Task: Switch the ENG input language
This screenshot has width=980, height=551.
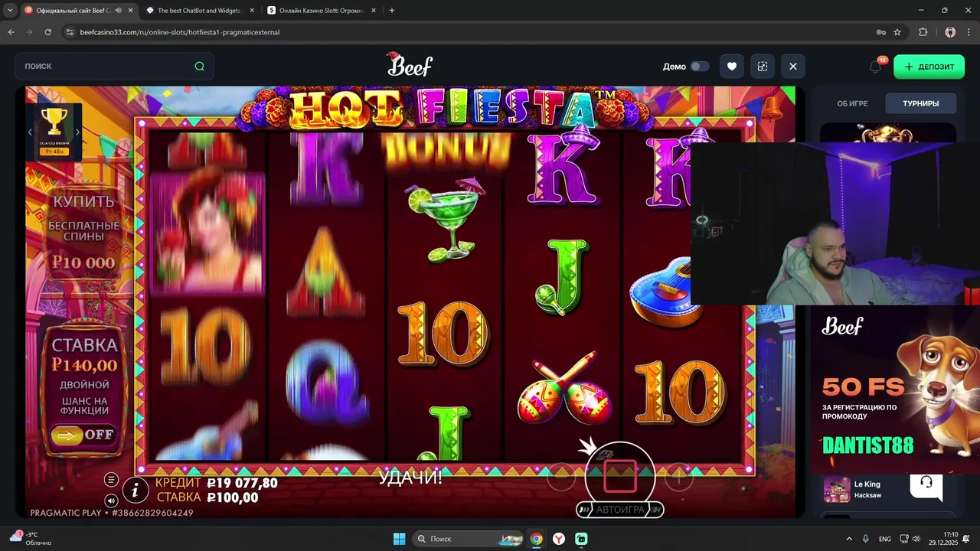Action: pyautogui.click(x=885, y=539)
